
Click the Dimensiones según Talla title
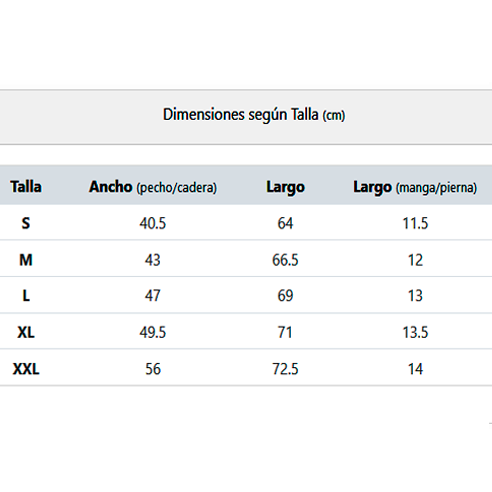coord(254,115)
